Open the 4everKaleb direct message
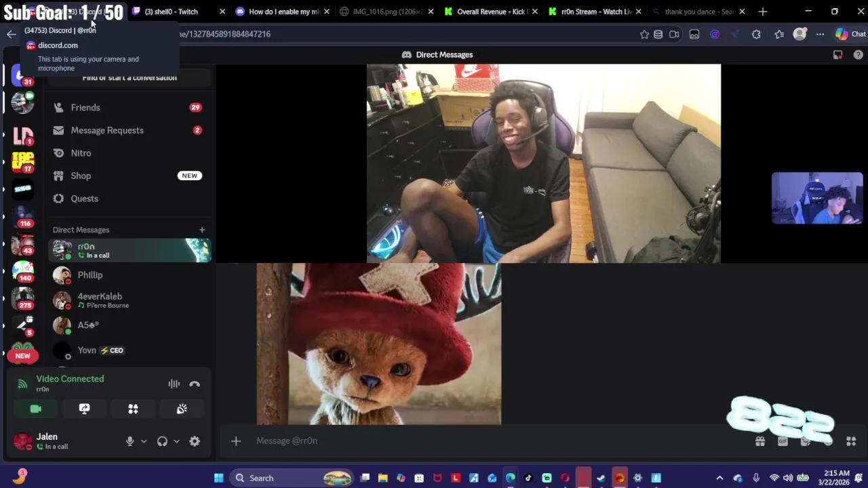The height and width of the screenshot is (488, 868). pos(130,300)
